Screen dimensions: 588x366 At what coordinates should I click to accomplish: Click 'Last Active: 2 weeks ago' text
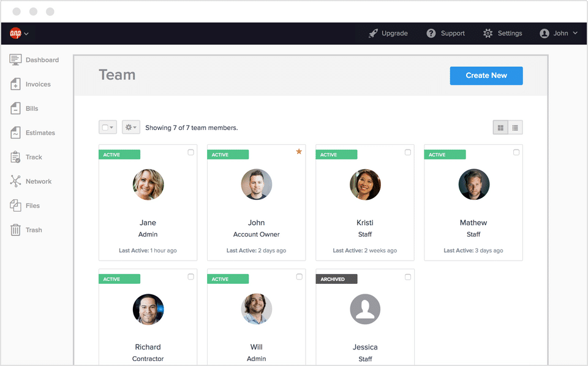pyautogui.click(x=365, y=250)
